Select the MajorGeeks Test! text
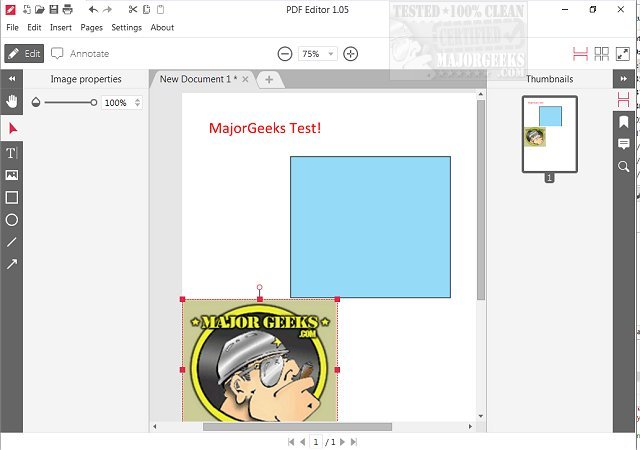Viewport: 640px width, 450px height. pos(265,128)
